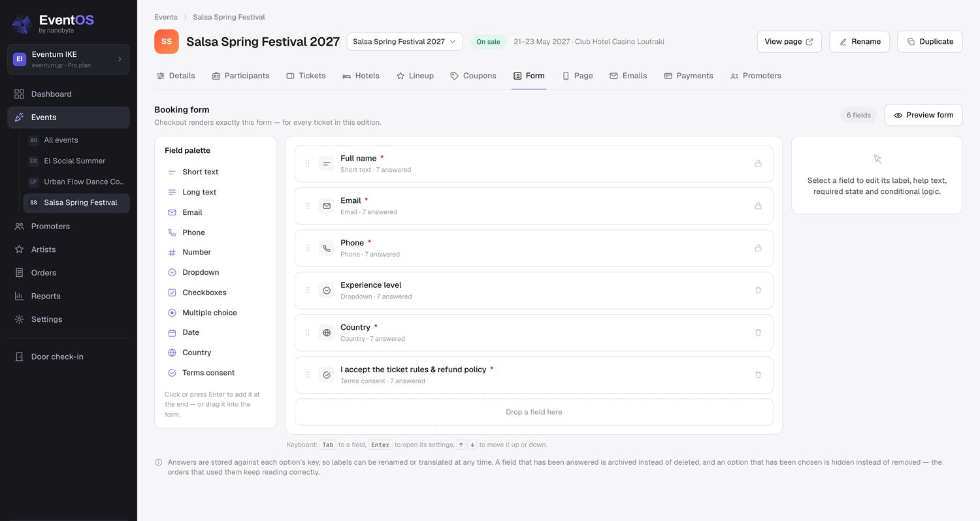
Task: Open Door check-in in the sidebar
Action: tap(69, 357)
